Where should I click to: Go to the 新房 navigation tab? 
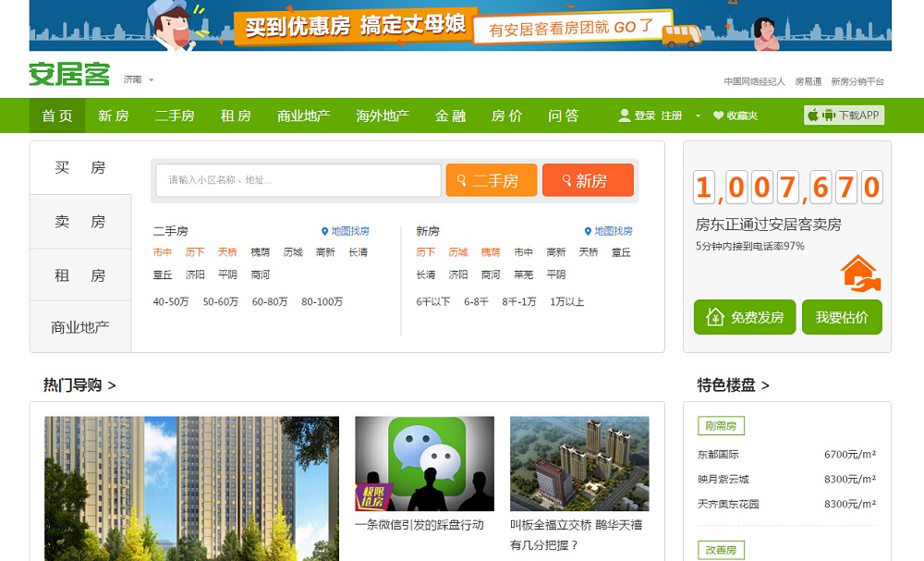click(113, 116)
